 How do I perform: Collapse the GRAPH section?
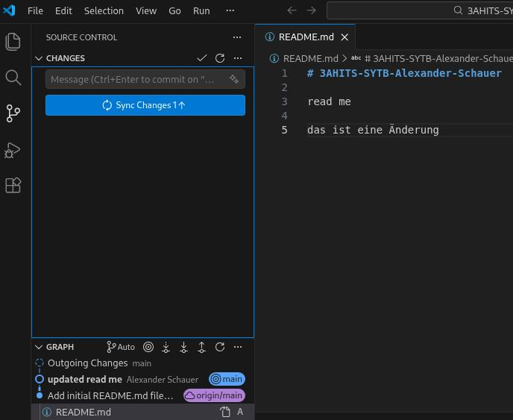(x=39, y=347)
